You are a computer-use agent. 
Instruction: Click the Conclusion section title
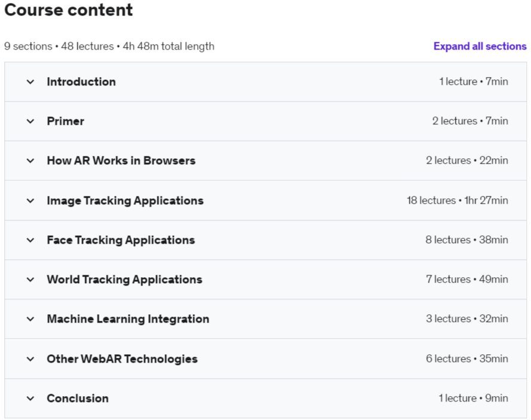click(x=78, y=398)
